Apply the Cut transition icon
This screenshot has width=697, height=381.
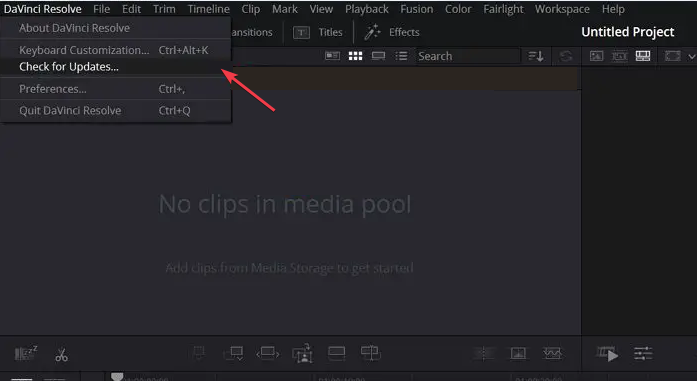(x=484, y=353)
